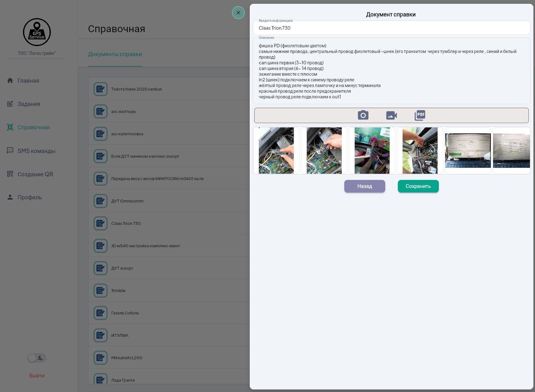Select Trimble list text
The width and height of the screenshot is (535, 392).
(x=118, y=291)
